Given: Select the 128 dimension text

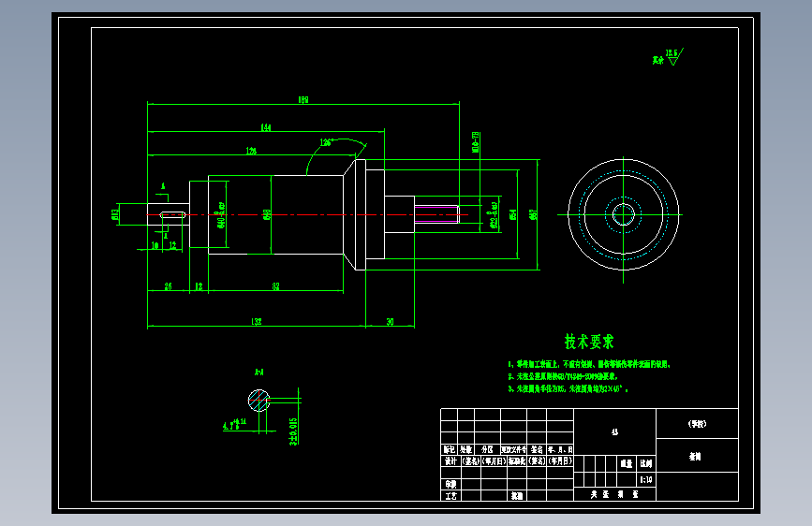Looking at the screenshot, I should [x=251, y=151].
